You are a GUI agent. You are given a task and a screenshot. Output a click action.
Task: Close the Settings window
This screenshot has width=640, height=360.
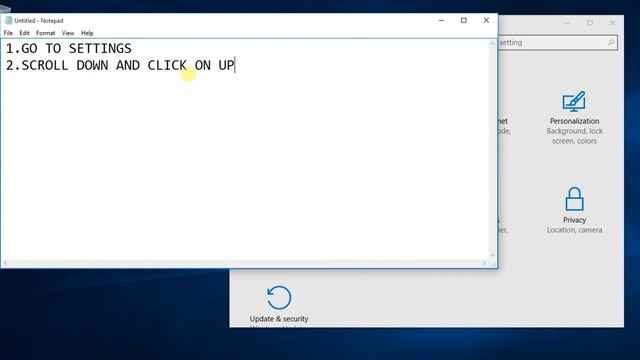(x=612, y=23)
